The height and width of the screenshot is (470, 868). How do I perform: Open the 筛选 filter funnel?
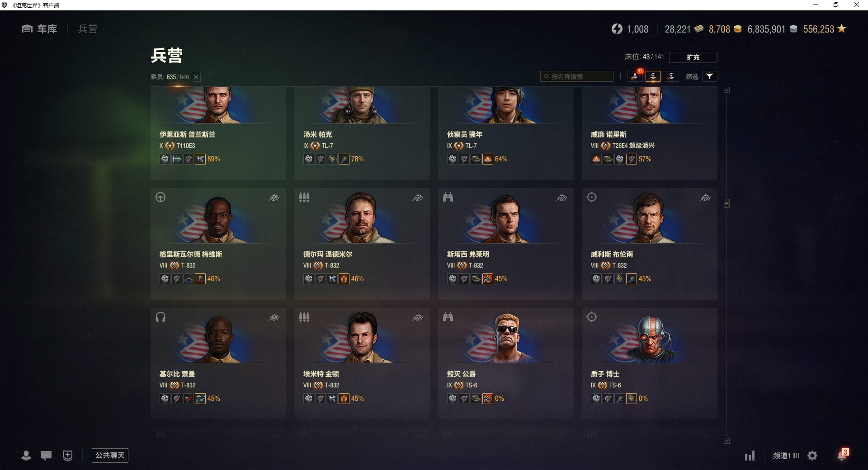[709, 76]
